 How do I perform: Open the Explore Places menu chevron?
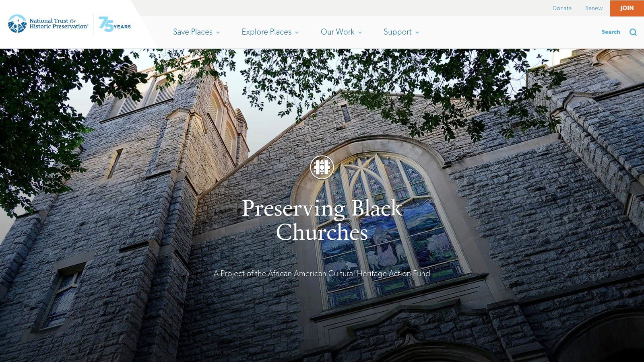(297, 32)
